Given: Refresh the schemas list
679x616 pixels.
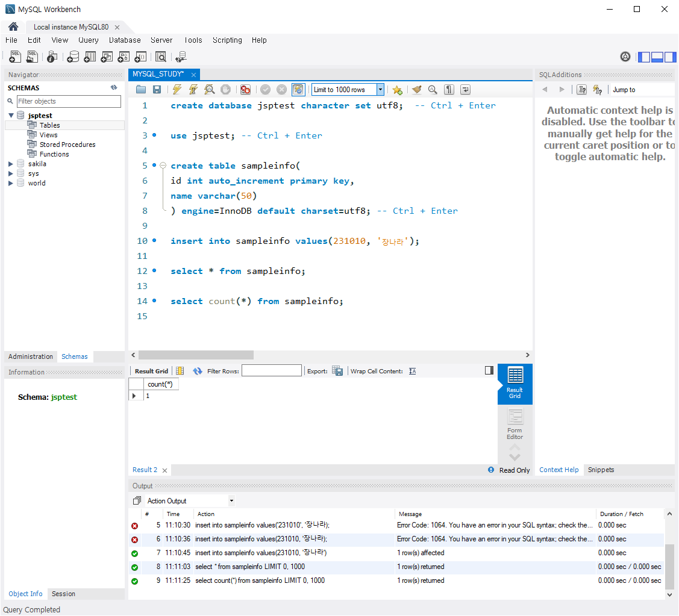Looking at the screenshot, I should tap(114, 87).
